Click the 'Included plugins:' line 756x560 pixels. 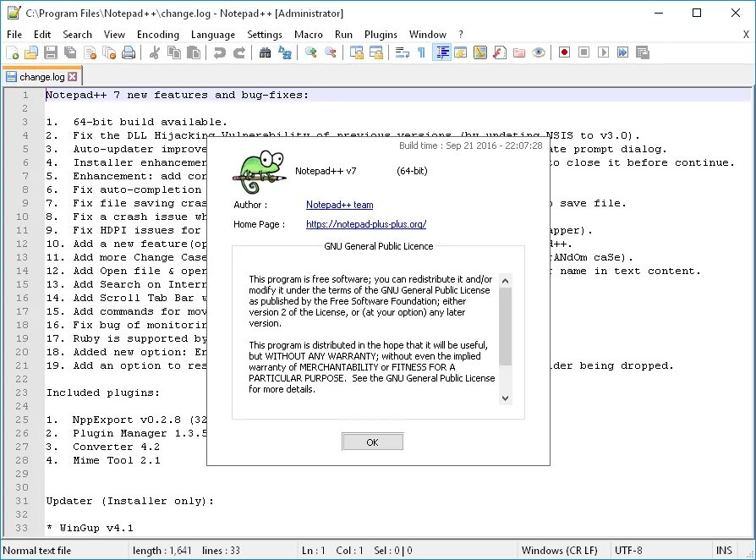[x=102, y=393]
